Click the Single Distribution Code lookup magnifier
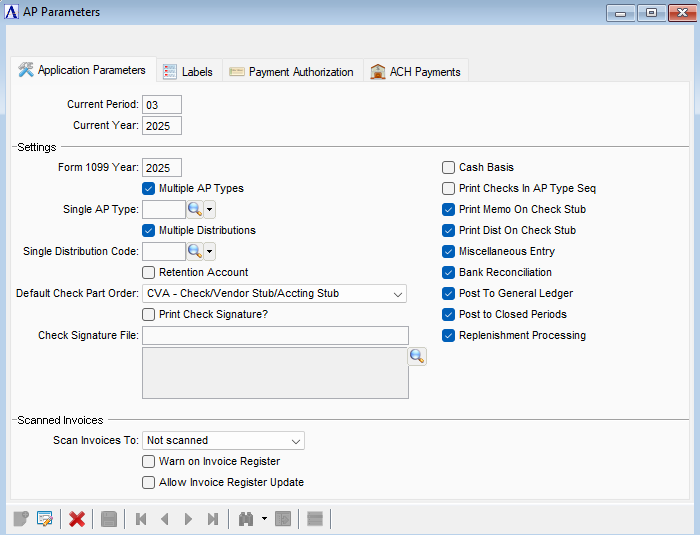Viewport: 700px width, 535px height. coord(195,251)
